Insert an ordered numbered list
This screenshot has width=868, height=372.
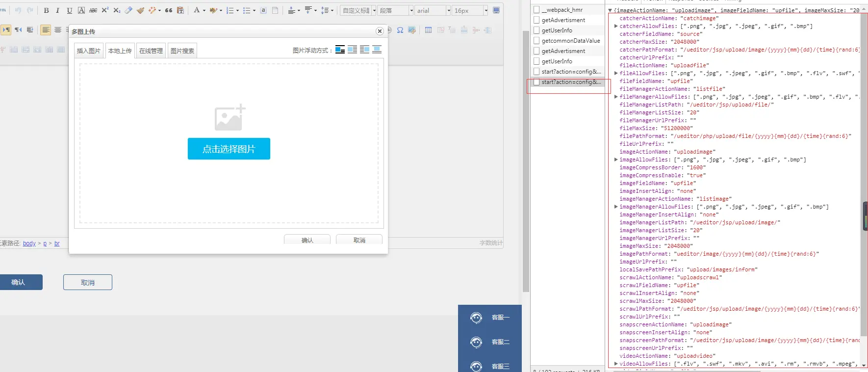tap(230, 10)
